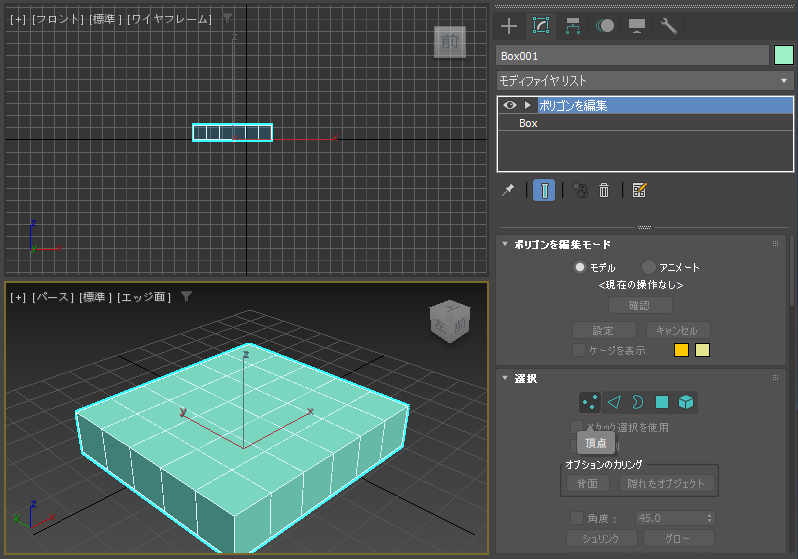Select element sub-object level cube icon
Viewport: 798px width, 559px height.
pyautogui.click(x=686, y=403)
